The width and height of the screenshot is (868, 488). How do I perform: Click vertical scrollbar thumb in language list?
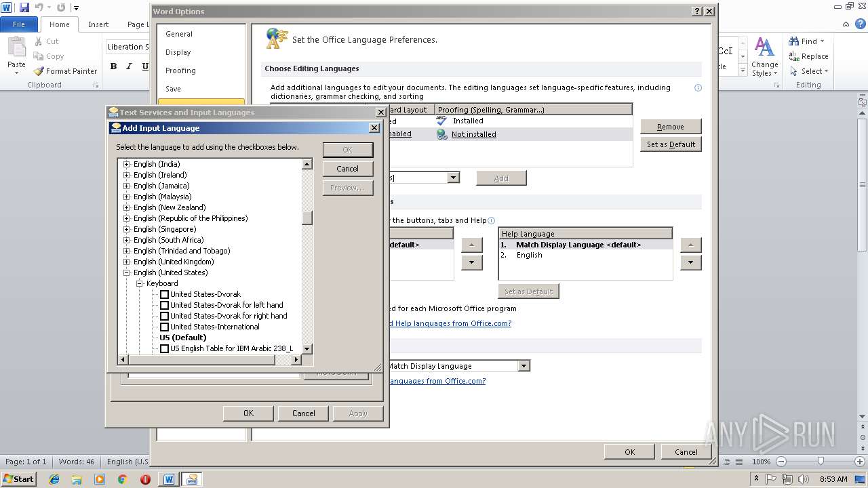tap(307, 218)
